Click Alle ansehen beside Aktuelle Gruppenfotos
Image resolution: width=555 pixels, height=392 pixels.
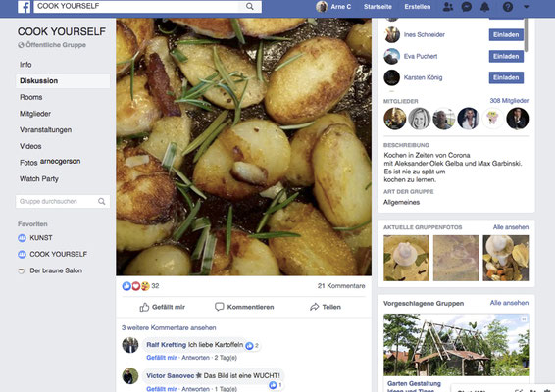tap(511, 227)
